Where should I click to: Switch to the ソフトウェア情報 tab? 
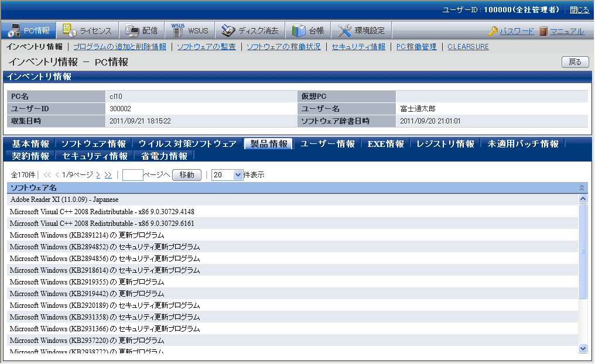click(94, 144)
